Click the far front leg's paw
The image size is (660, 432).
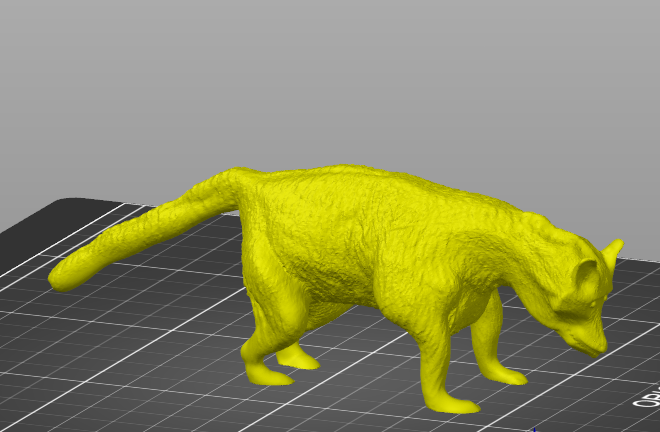point(507,376)
